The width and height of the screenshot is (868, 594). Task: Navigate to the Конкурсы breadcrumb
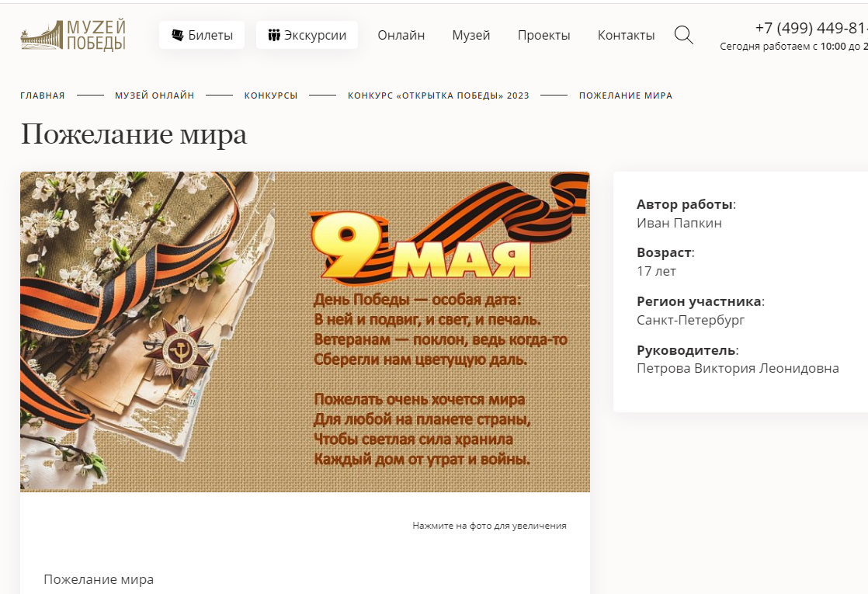coord(271,96)
